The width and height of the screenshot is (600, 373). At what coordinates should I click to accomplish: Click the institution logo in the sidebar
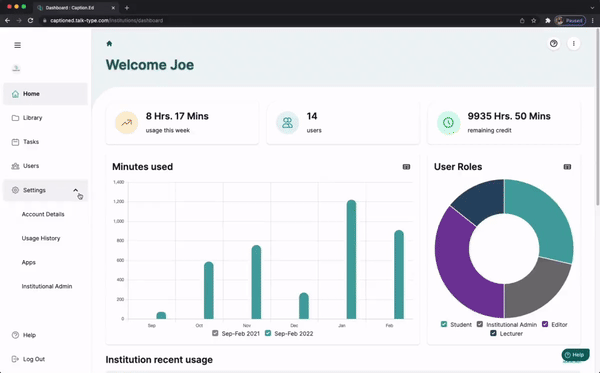point(16,68)
